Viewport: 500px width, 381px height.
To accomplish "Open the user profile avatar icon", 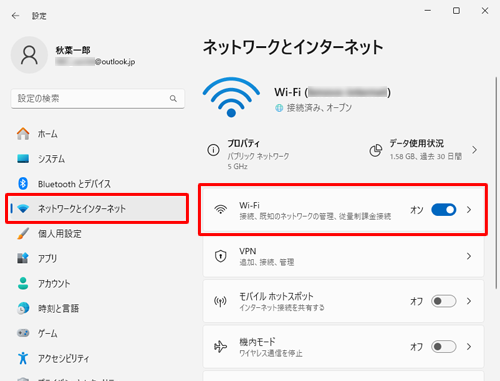I will coord(29,55).
